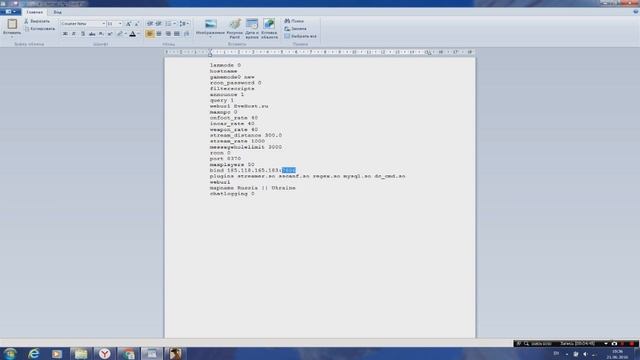Click the ruler left indent marker
640x360 pixels.
(x=210, y=53)
